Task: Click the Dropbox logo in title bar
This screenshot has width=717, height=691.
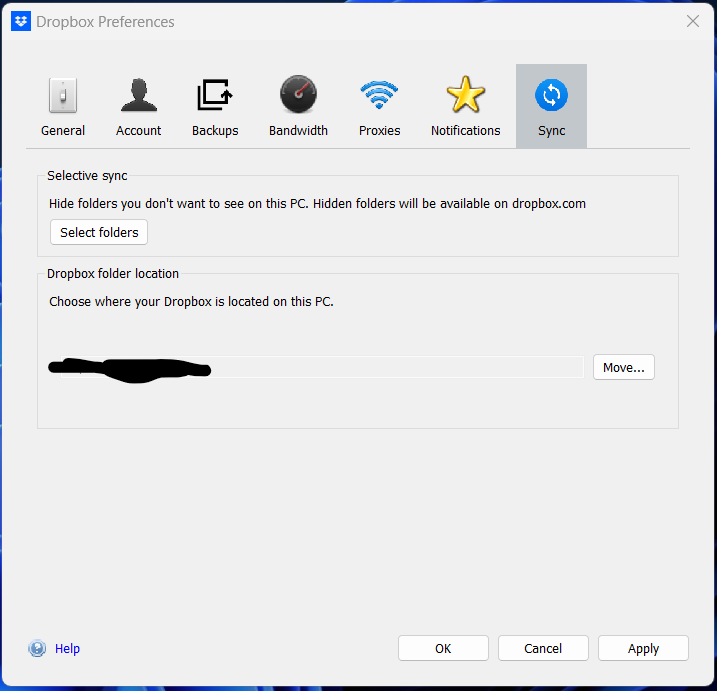Action: [x=21, y=21]
